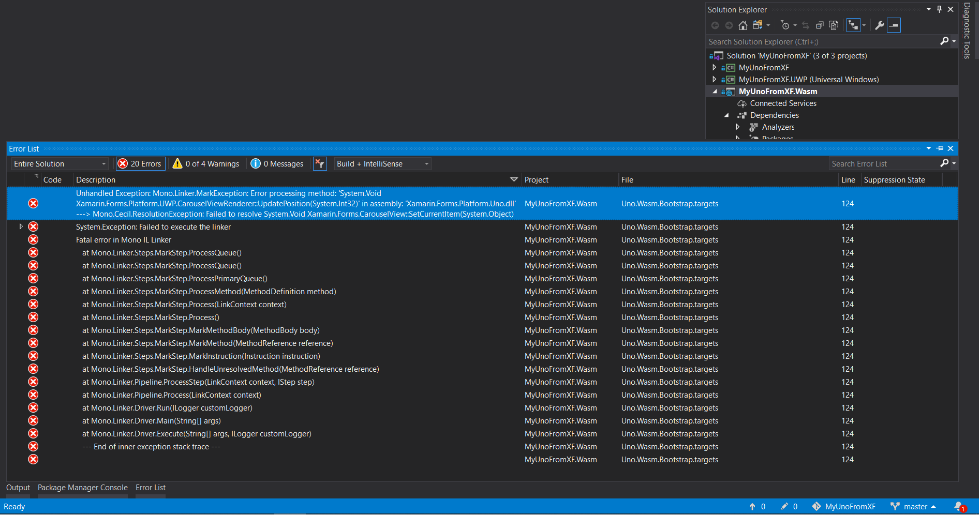Toggle the nested-view button in Solution Explorer

[853, 25]
